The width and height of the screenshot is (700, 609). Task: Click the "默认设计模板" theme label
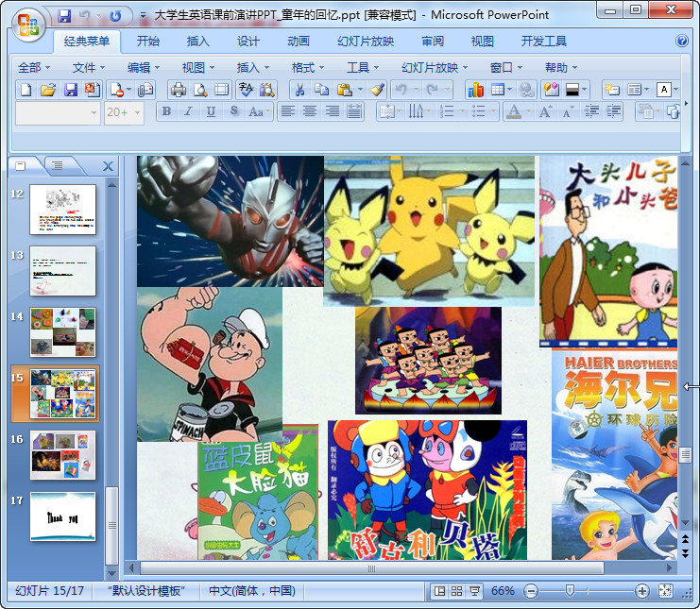(145, 591)
